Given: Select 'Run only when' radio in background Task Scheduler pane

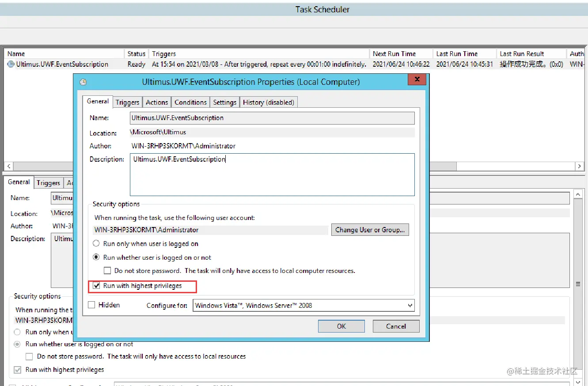Looking at the screenshot, I should tap(17, 332).
